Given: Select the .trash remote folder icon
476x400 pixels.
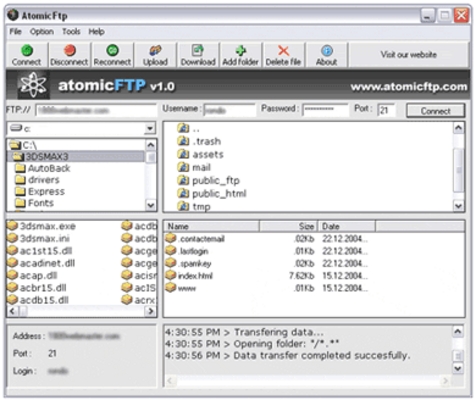Looking at the screenshot, I should click(183, 141).
